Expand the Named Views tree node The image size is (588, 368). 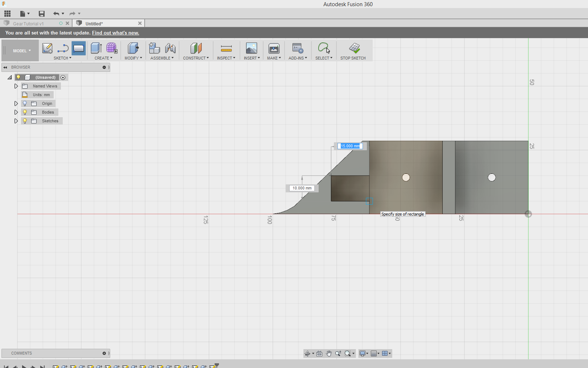(x=16, y=86)
